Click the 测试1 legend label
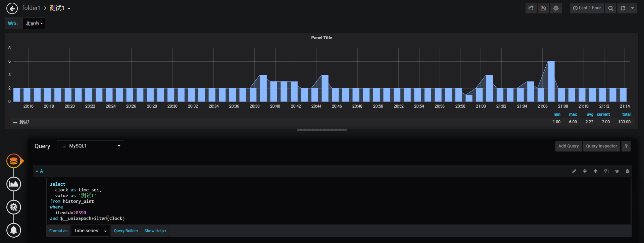This screenshot has height=243, width=644. coord(24,122)
